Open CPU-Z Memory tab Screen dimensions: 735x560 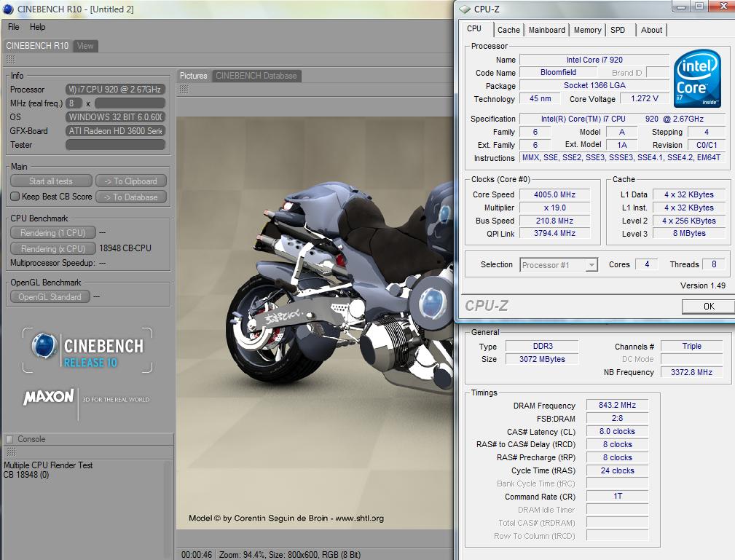[x=587, y=30]
